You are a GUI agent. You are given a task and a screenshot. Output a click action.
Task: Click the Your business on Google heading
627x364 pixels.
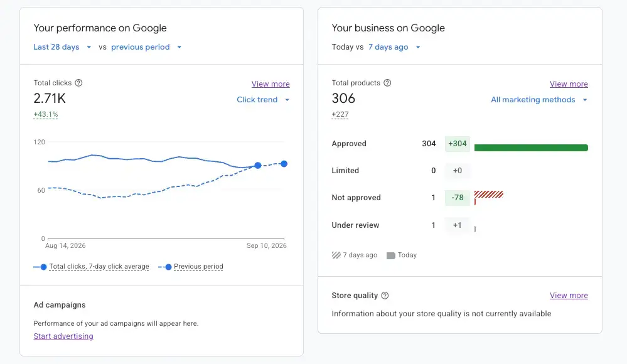click(x=388, y=28)
